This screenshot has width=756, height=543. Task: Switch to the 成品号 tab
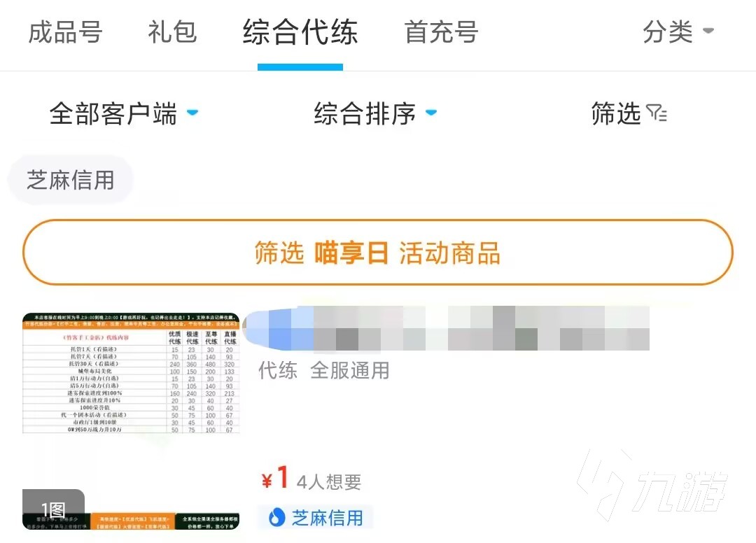click(66, 32)
